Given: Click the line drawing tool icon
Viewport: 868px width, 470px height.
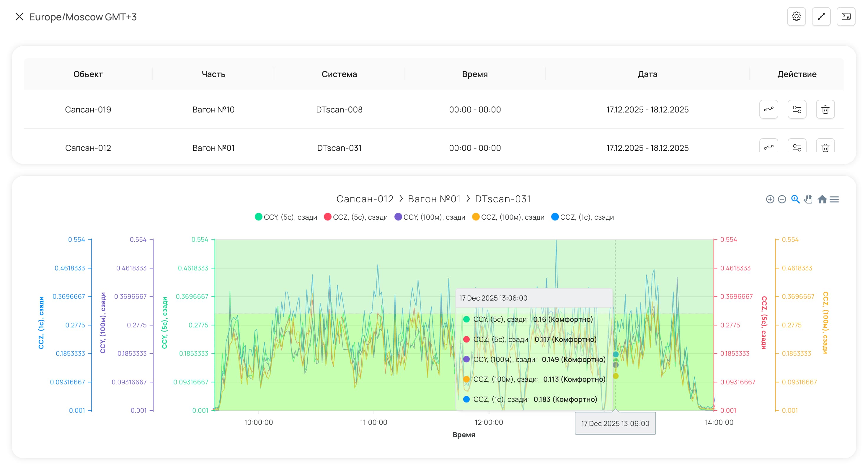Looking at the screenshot, I should tap(821, 17).
